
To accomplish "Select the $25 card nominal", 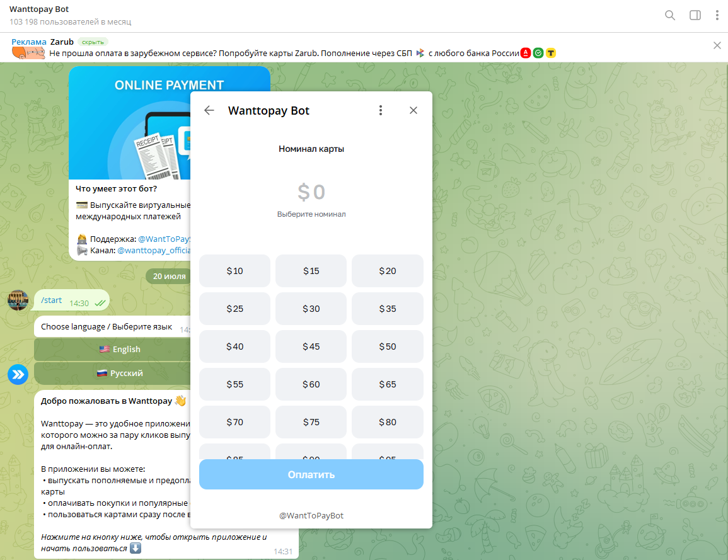I will point(234,309).
